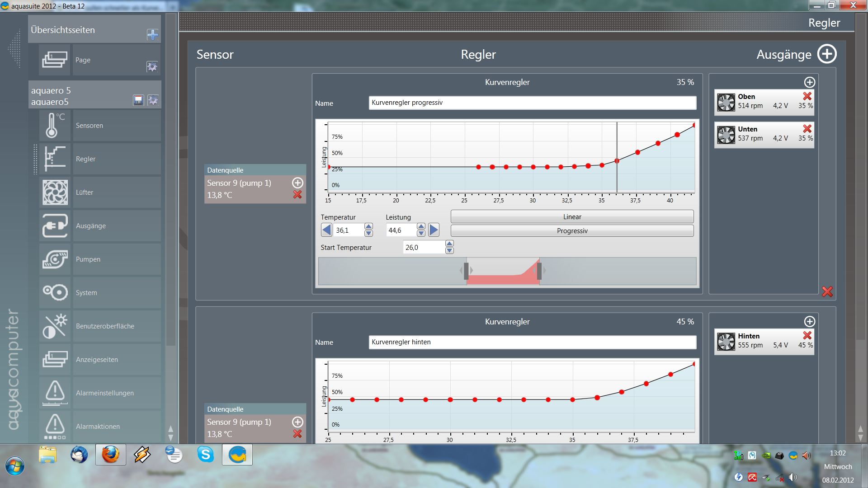The width and height of the screenshot is (868, 488).
Task: Open the Benutzeroberfläche brightness icon
Action: (55, 326)
